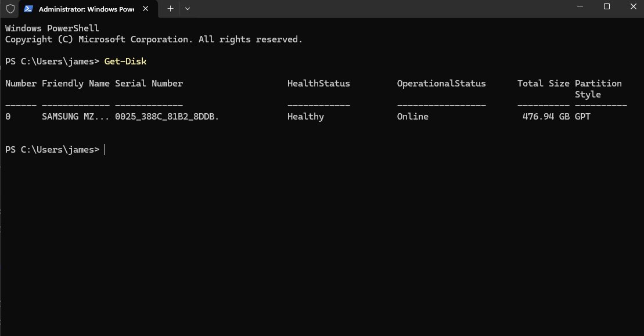Click the 'Online' operational status value
The image size is (644, 336).
click(412, 117)
